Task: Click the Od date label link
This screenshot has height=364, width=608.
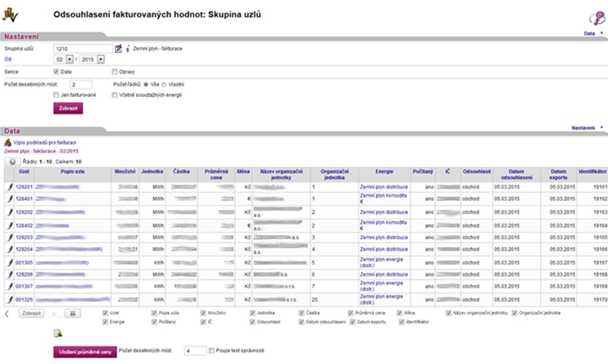Action: pyautogui.click(x=8, y=59)
